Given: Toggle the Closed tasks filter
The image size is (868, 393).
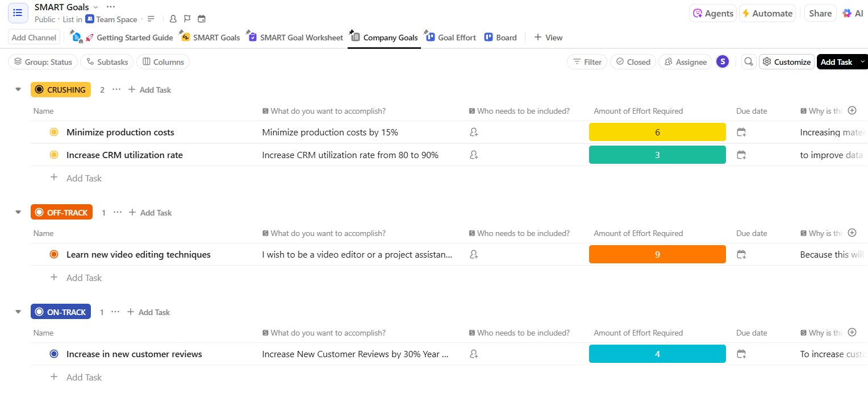Looking at the screenshot, I should tap(633, 62).
